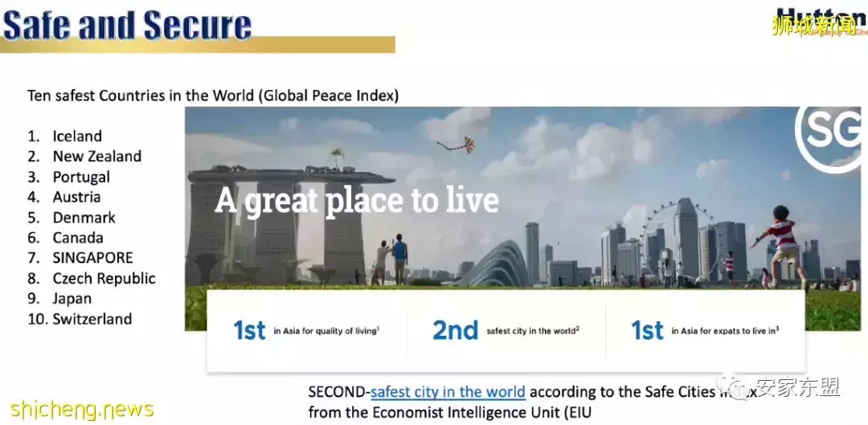Select the '1st in Asia for expats' stat
The image size is (868, 425).
(x=704, y=330)
